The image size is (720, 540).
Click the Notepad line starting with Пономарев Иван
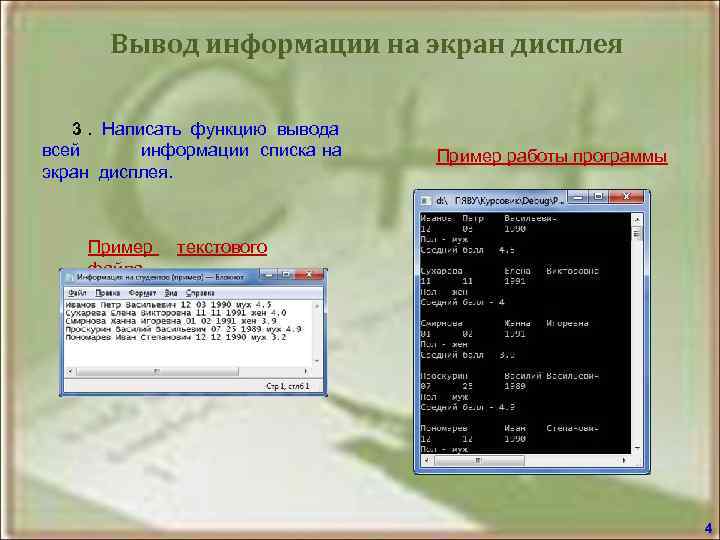pyautogui.click(x=176, y=338)
